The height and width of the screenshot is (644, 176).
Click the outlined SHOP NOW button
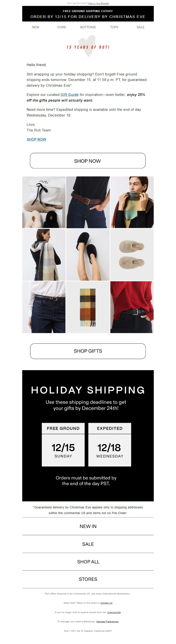click(x=88, y=161)
